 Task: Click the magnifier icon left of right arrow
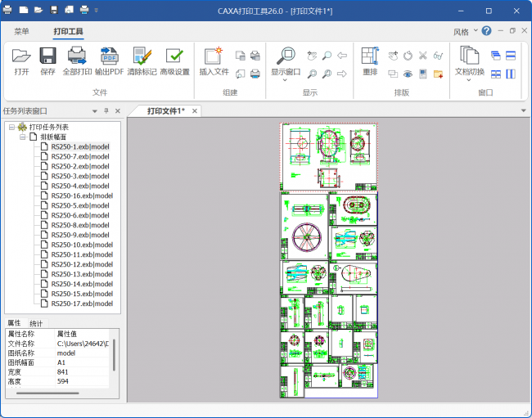327,74
